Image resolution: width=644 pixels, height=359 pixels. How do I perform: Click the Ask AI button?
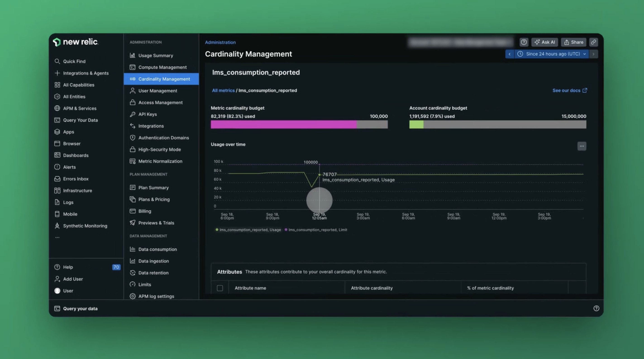tap(544, 42)
